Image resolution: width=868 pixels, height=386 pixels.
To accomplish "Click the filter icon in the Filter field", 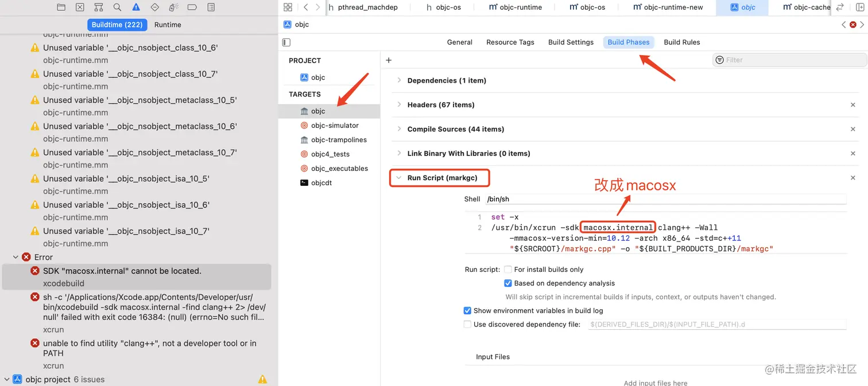I will coord(720,60).
